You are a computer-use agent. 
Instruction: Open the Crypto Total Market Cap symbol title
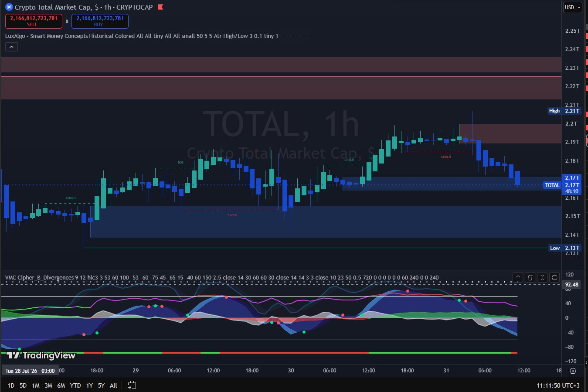[84, 7]
